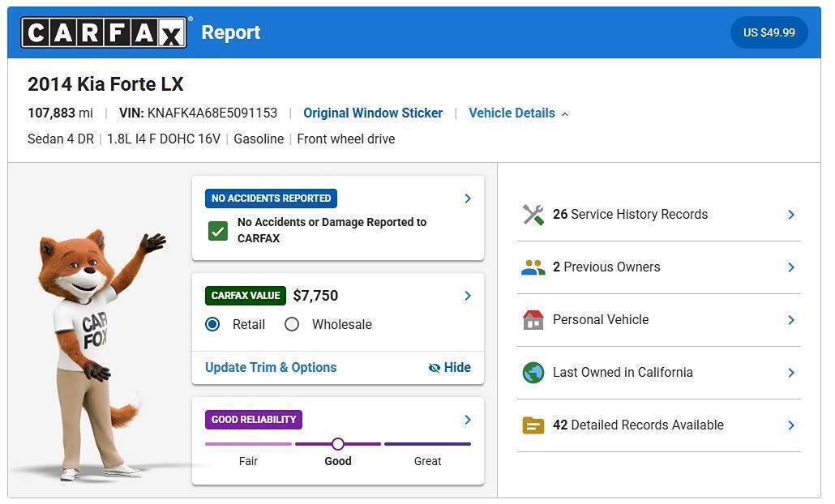Click Update Trim & Options link
Viewport: 835px width, 504px height.
coord(271,368)
